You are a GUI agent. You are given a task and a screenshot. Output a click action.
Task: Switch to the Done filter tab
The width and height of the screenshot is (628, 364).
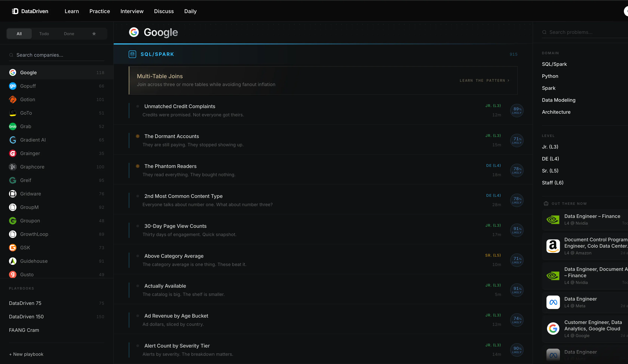69,34
